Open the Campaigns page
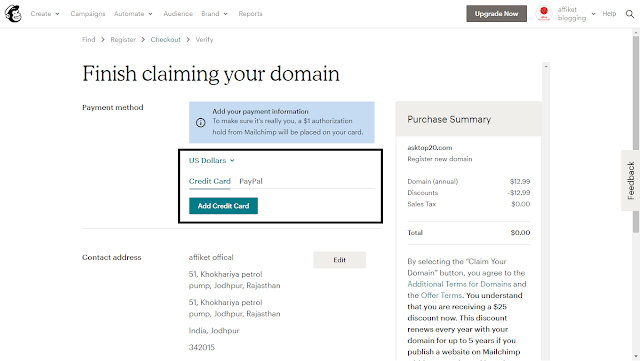This screenshot has height=361, width=640. [88, 14]
